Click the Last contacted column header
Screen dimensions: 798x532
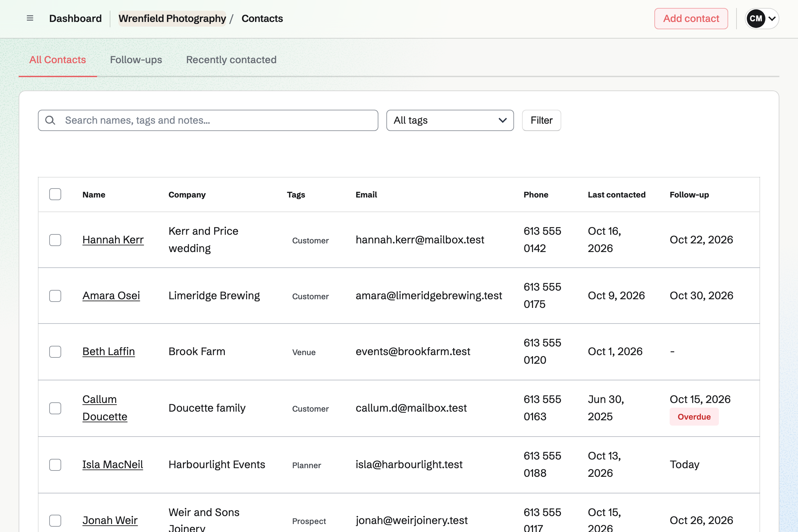(616, 195)
